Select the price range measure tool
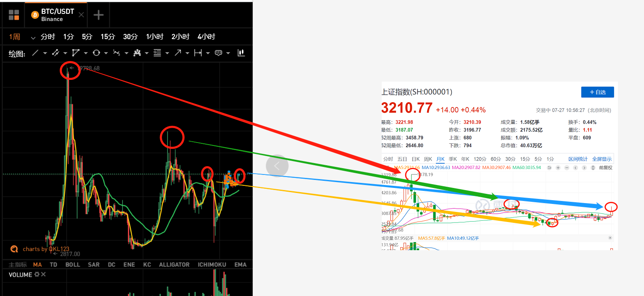Image resolution: width=644 pixels, height=296 pixels. (x=198, y=53)
